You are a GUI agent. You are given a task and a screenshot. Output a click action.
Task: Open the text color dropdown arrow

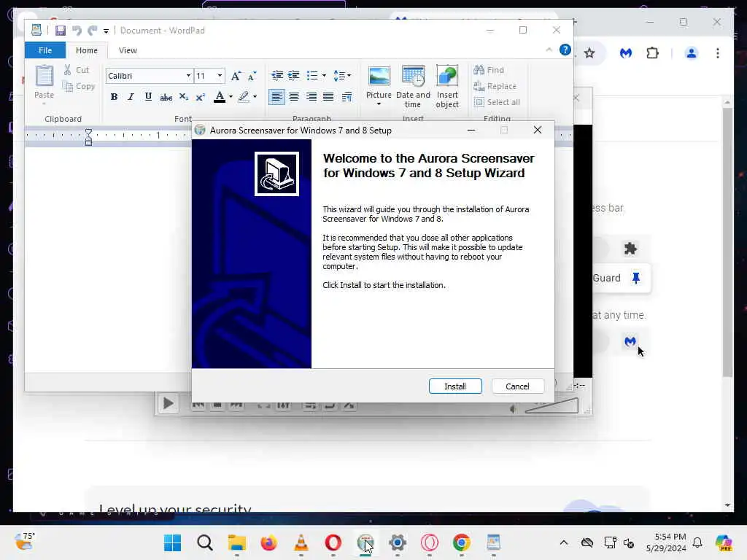(231, 97)
